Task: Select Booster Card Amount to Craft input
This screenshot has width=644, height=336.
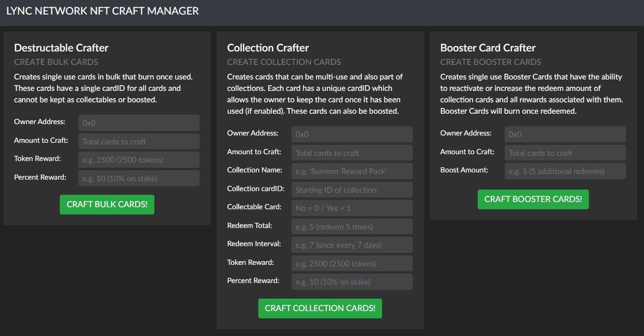Action: pyautogui.click(x=565, y=153)
